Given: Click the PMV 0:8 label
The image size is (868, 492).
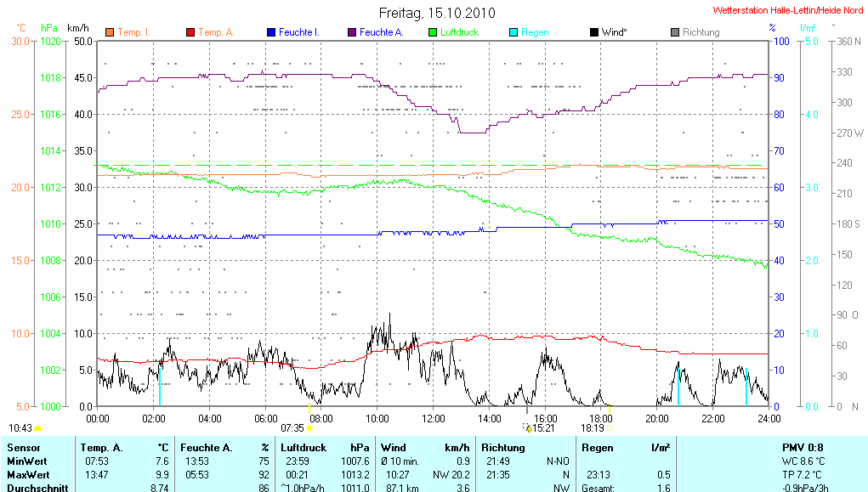Looking at the screenshot, I should tap(802, 447).
